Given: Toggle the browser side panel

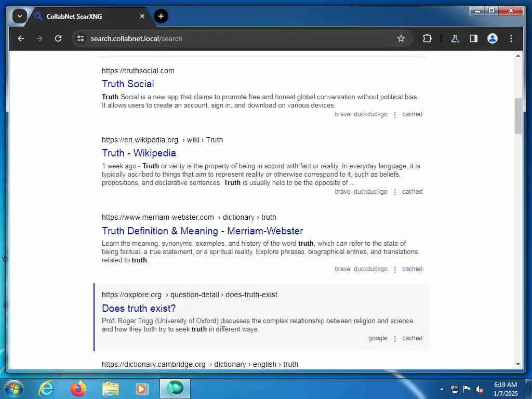Looking at the screenshot, I should 474,38.
